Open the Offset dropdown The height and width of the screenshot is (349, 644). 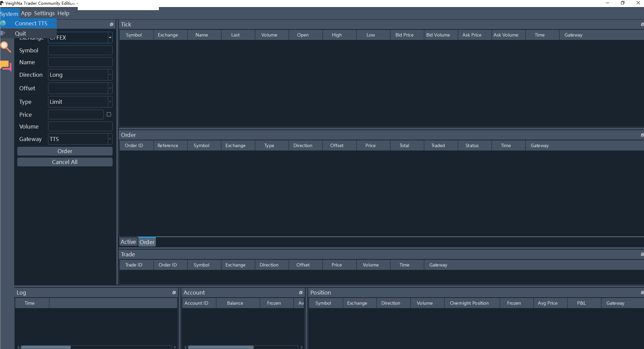pyautogui.click(x=110, y=88)
